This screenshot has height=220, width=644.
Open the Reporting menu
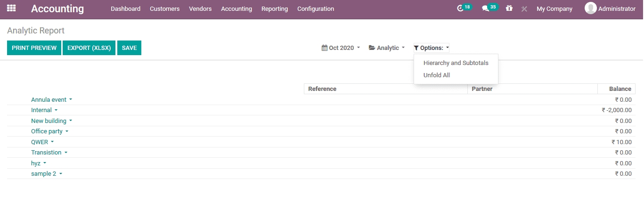274,9
